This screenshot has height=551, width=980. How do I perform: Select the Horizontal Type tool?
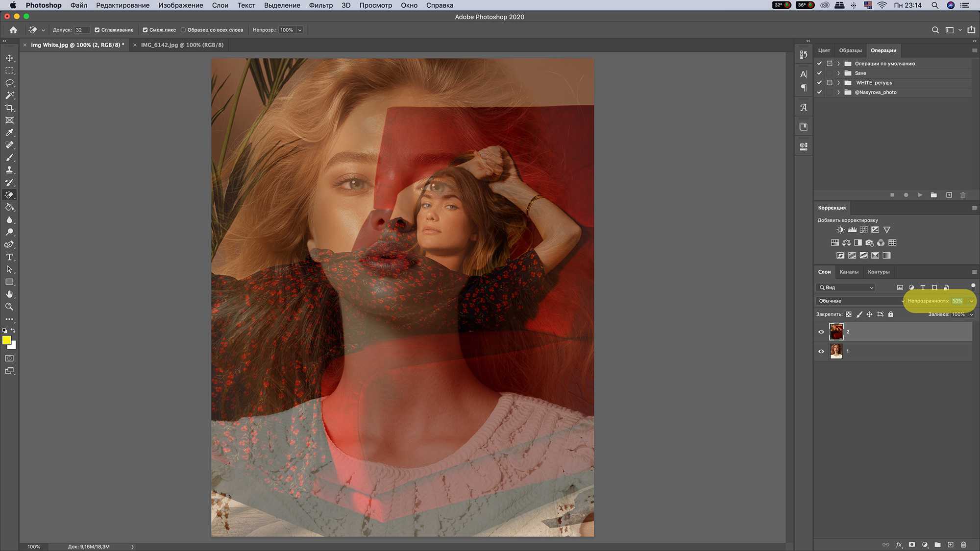pyautogui.click(x=9, y=257)
